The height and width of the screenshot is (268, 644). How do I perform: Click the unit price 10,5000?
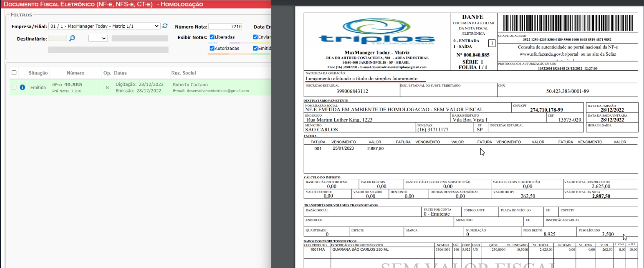(522, 250)
